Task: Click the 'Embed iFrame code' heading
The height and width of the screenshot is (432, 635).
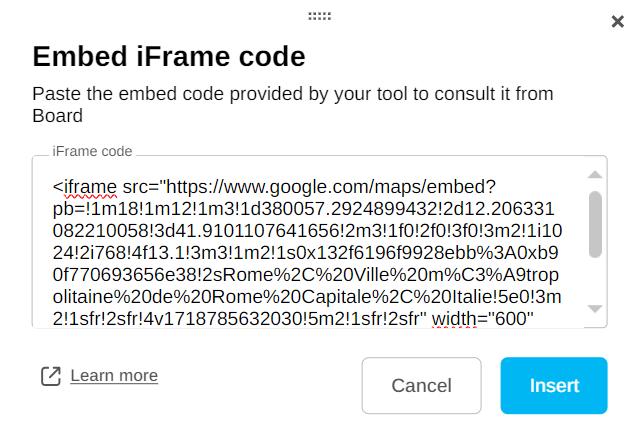Action: pyautogui.click(x=169, y=55)
